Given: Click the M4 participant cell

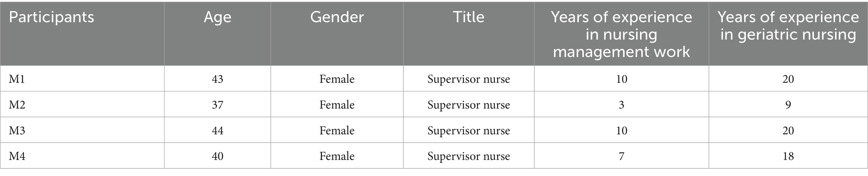Looking at the screenshot, I should pyautogui.click(x=17, y=156).
